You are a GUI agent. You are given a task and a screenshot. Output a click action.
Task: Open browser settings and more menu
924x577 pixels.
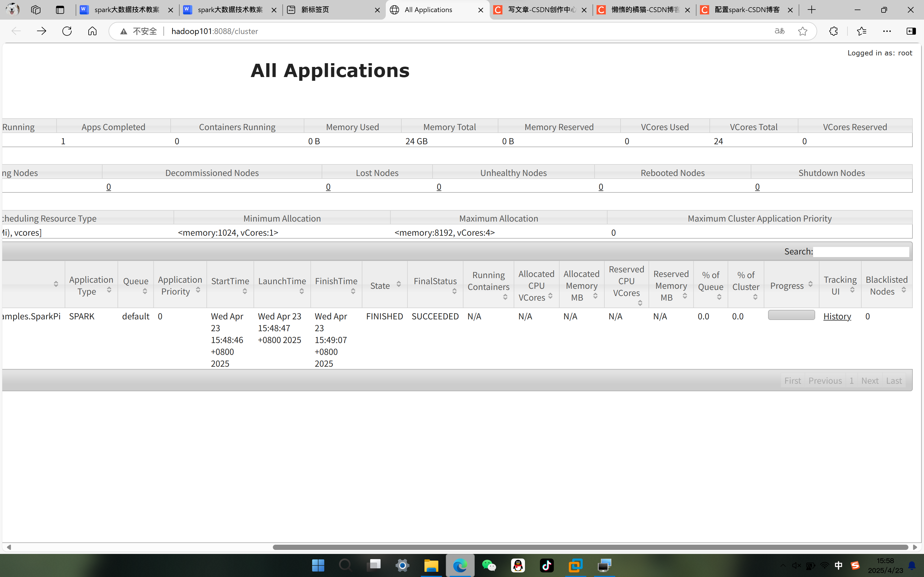(886, 31)
